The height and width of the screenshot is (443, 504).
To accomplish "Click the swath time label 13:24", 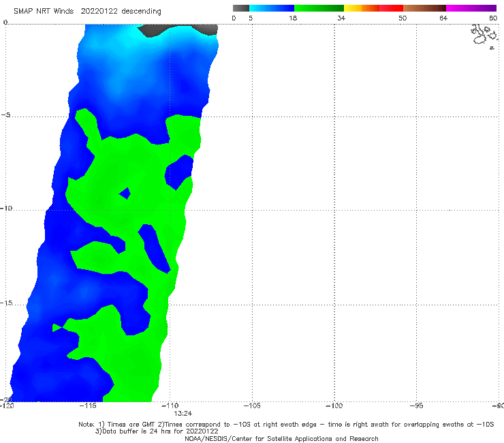I will [x=183, y=414].
